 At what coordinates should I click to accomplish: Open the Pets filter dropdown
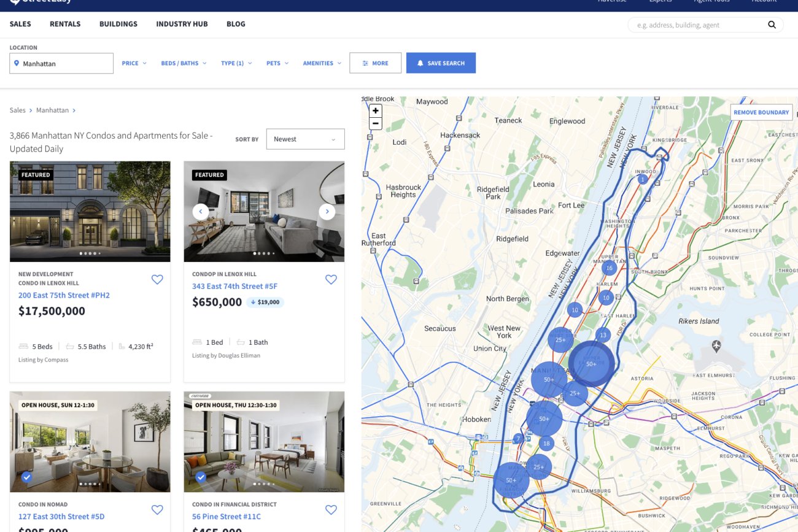point(277,63)
